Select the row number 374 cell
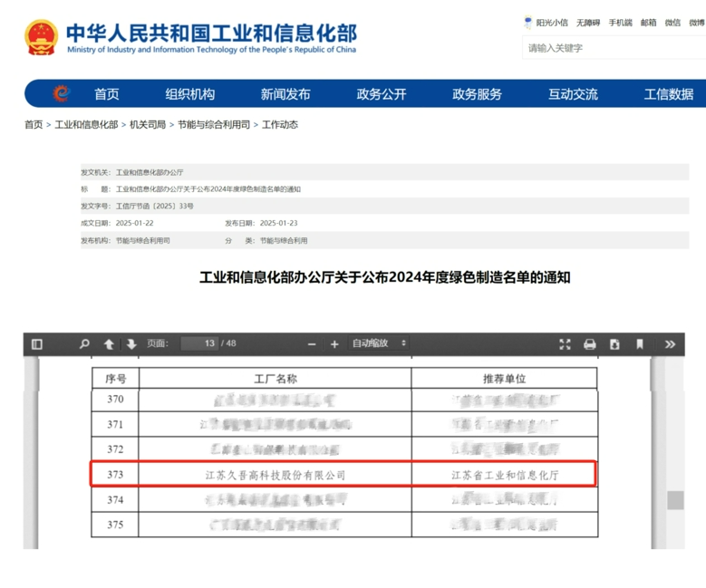Image resolution: width=706 pixels, height=588 pixels. 115,500
